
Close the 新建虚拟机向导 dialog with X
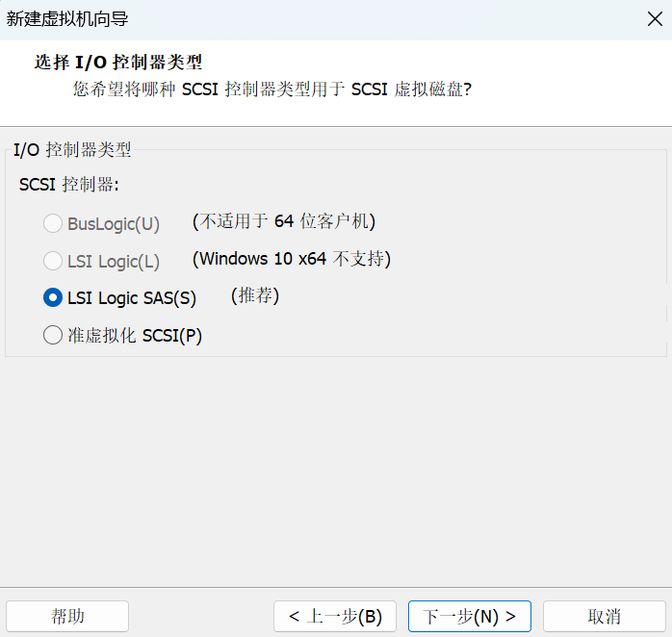[x=655, y=18]
